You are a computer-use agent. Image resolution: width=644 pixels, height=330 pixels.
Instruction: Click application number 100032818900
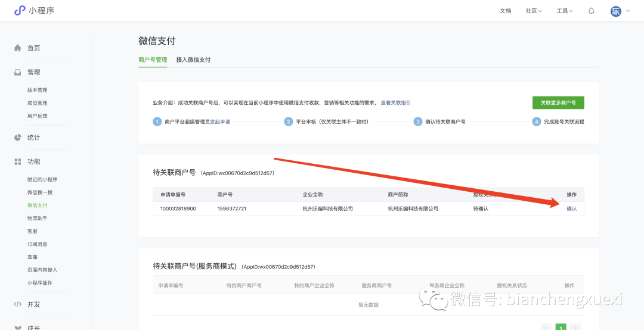click(x=178, y=208)
